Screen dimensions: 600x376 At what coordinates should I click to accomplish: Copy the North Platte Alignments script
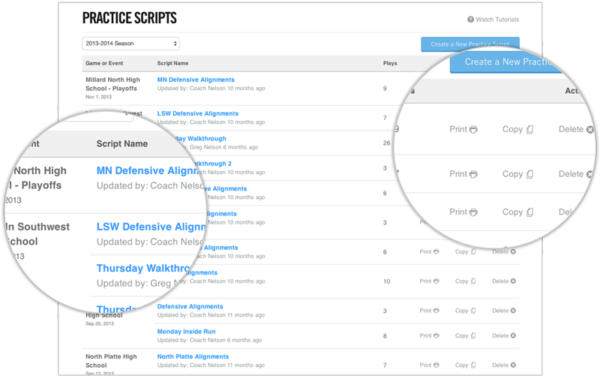pos(465,365)
